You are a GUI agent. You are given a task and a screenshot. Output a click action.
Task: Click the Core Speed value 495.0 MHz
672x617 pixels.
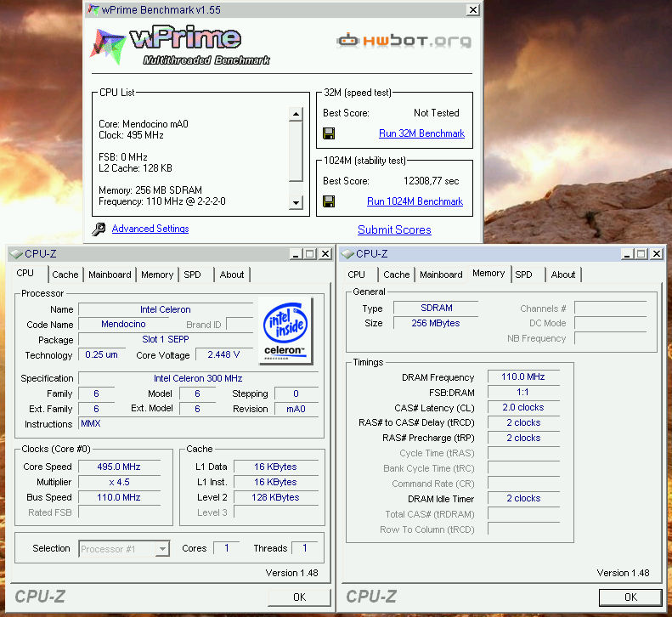[119, 467]
